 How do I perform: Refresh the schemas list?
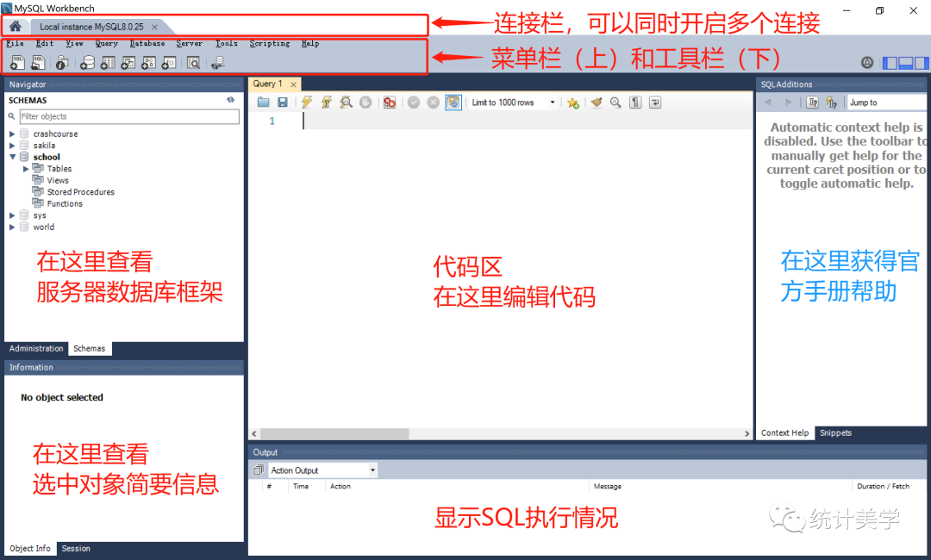(230, 100)
